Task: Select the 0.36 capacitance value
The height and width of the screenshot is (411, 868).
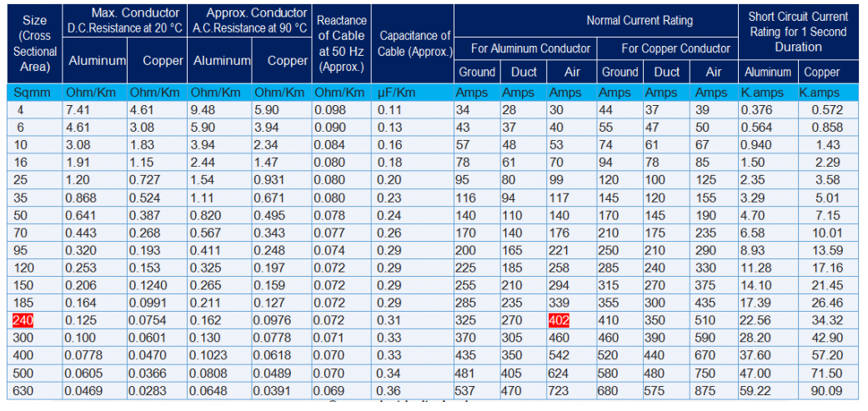Action: point(389,390)
